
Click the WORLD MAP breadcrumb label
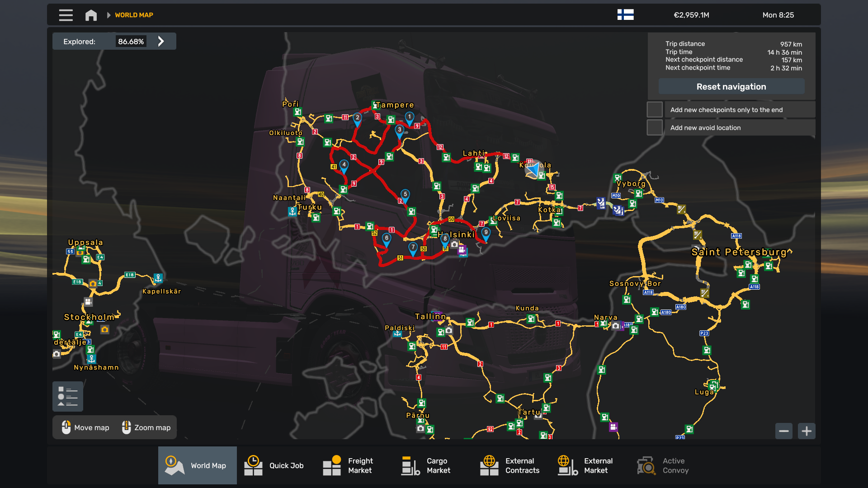(134, 15)
